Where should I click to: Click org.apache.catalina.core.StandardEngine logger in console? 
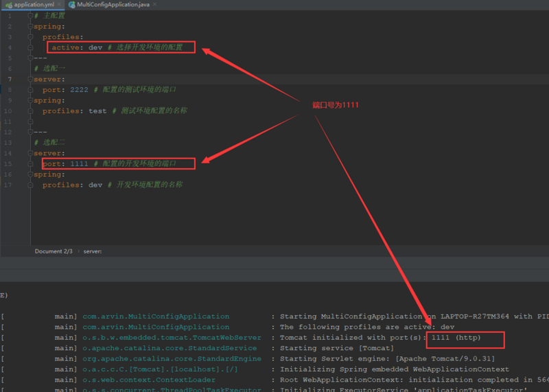click(172, 359)
